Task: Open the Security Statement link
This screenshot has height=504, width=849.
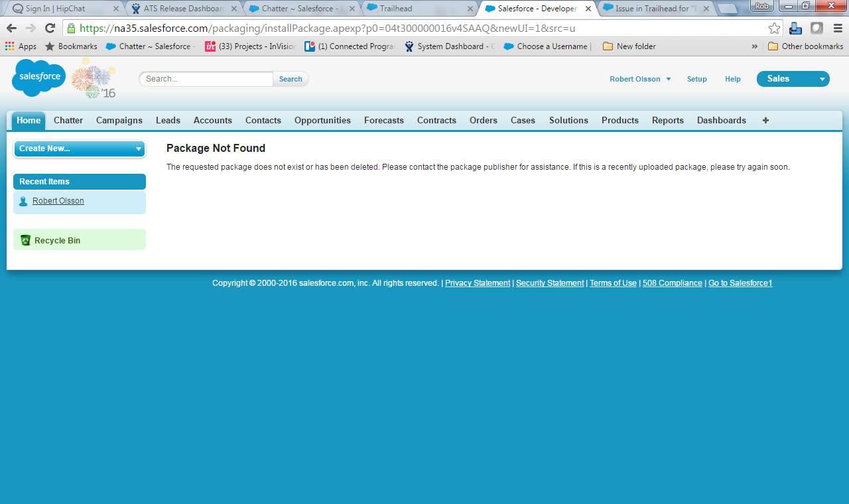Action: point(550,283)
